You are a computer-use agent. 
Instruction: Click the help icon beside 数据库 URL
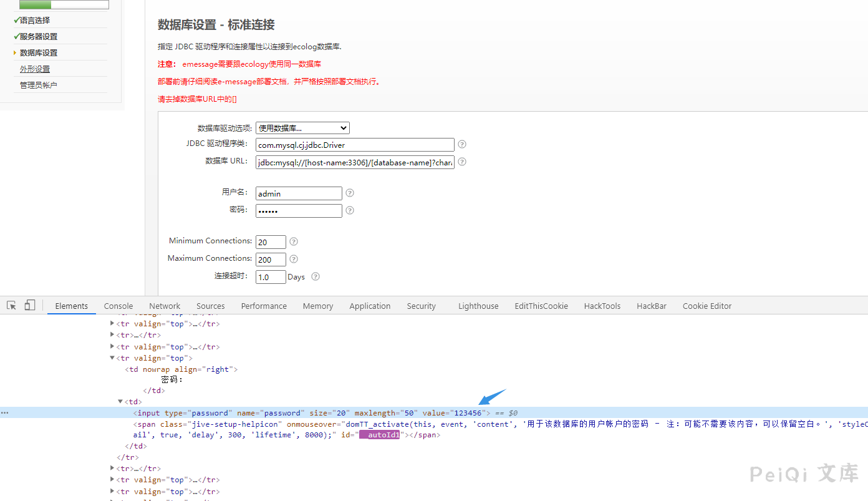click(x=461, y=162)
